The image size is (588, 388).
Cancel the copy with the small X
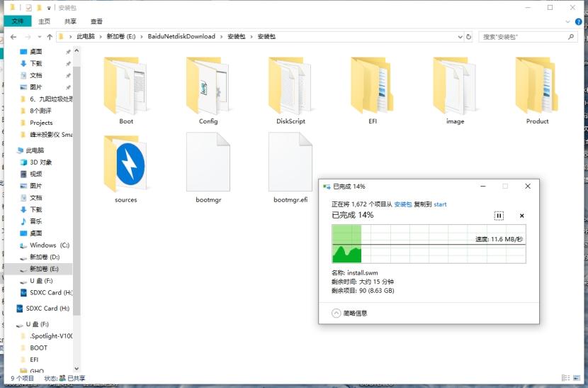521,216
